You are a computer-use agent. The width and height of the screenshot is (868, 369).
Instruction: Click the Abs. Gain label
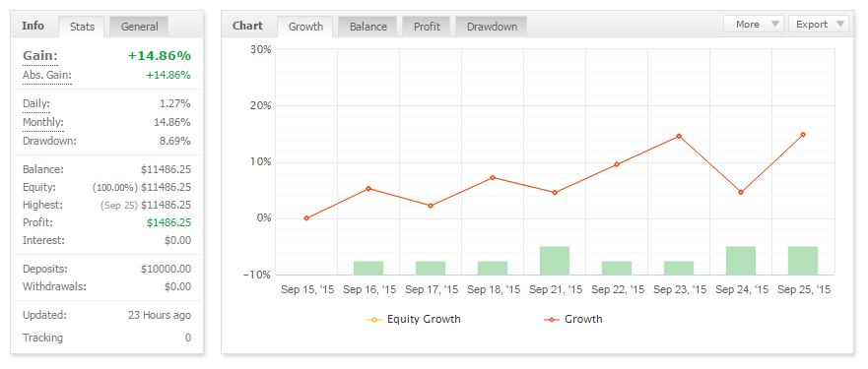coord(47,75)
